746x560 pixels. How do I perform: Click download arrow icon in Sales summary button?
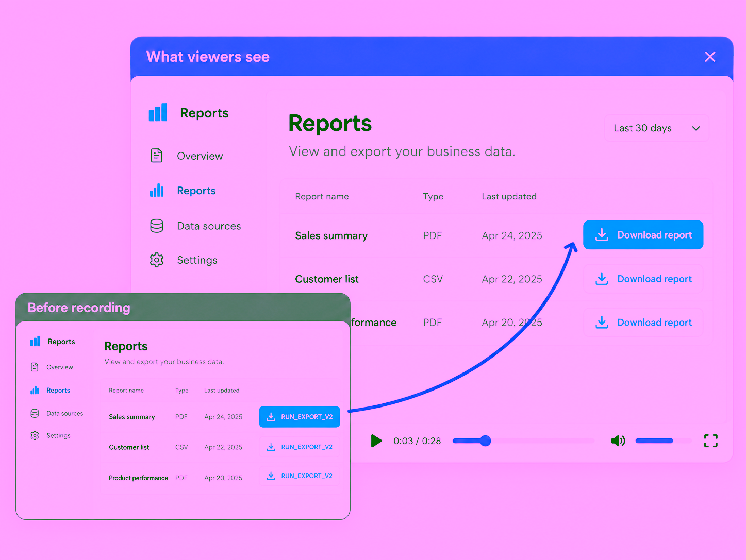(x=602, y=235)
